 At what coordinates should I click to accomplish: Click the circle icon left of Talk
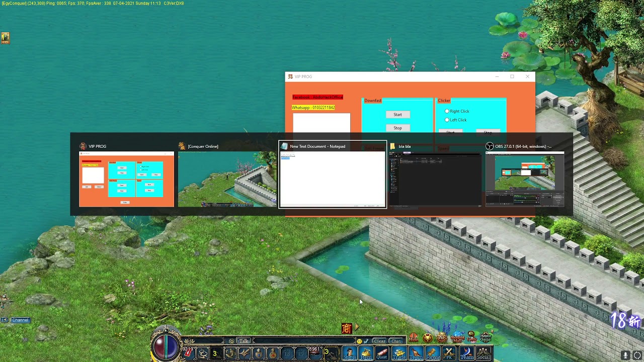pos(231,341)
